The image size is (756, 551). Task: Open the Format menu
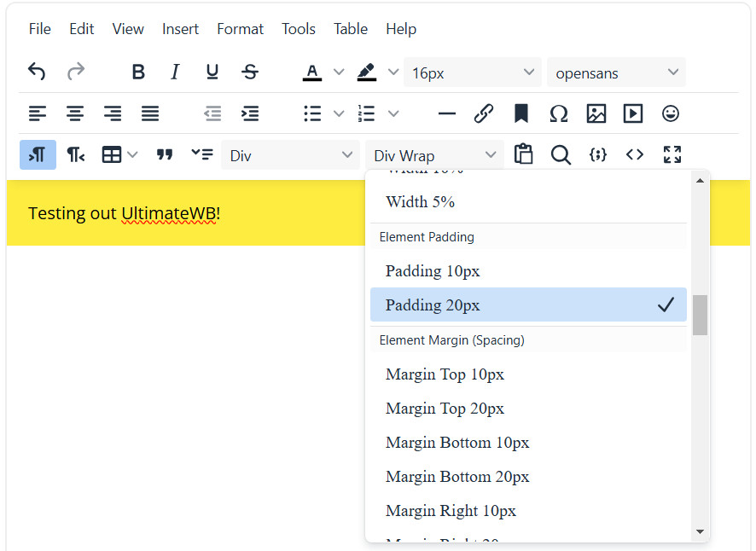[240, 29]
